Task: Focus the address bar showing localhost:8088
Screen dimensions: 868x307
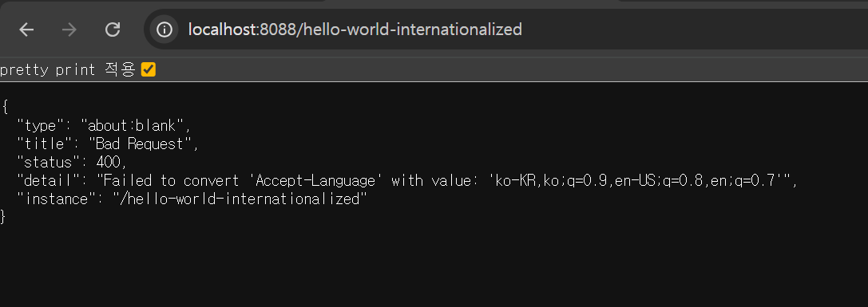Action: 505,30
